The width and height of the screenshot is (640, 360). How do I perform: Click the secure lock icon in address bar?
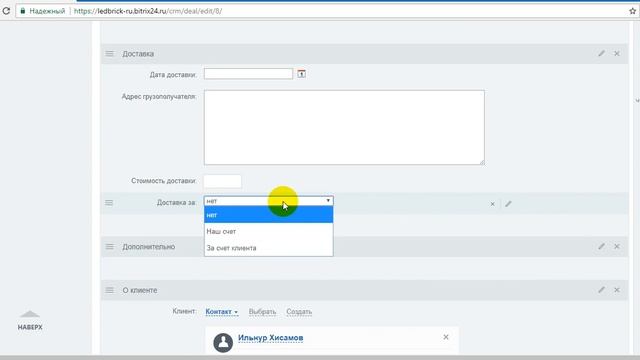point(23,11)
